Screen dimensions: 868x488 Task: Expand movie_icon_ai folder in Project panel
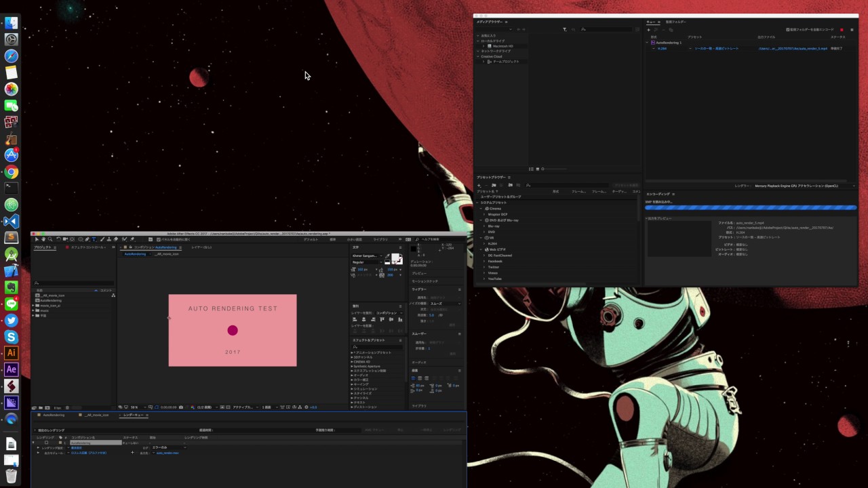point(33,306)
